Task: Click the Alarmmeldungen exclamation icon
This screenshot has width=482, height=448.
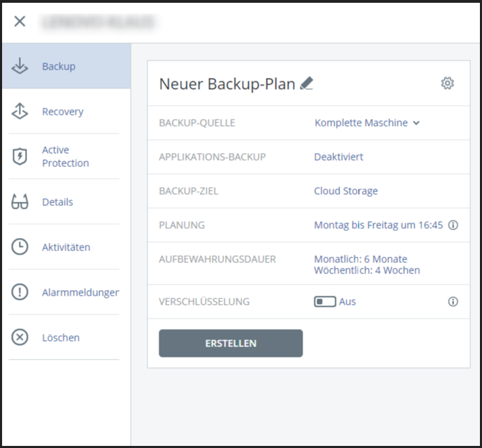Action: 20,292
